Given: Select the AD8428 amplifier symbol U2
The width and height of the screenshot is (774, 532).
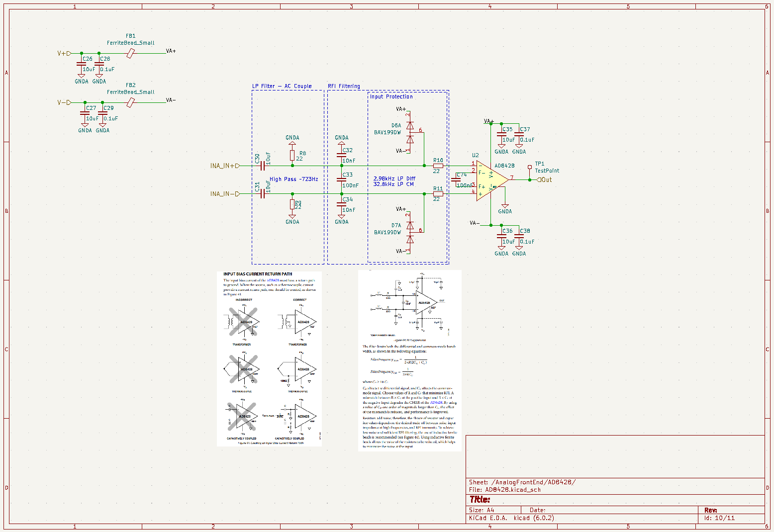Looking at the screenshot, I should pos(490,180).
